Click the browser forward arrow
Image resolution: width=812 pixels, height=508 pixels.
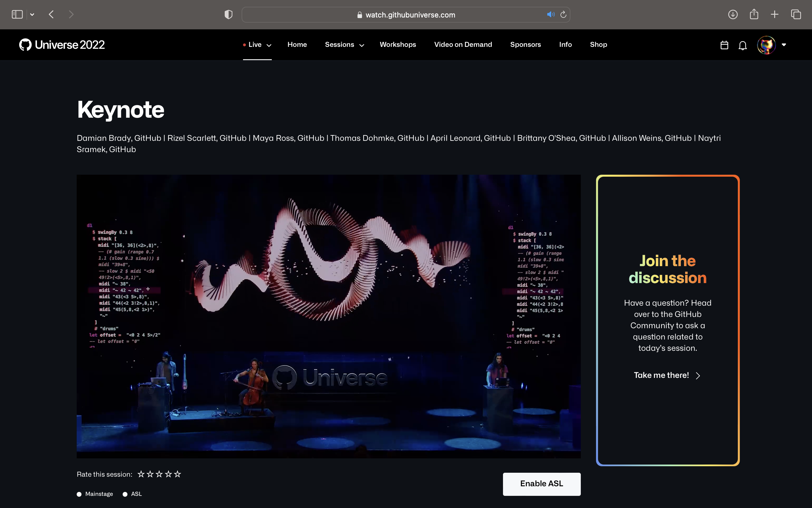[71, 14]
